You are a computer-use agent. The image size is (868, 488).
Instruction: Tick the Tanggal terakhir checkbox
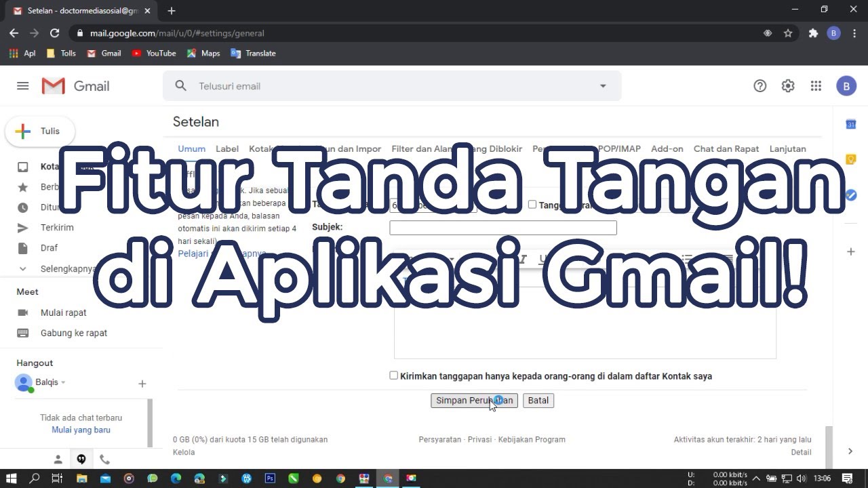click(x=532, y=204)
